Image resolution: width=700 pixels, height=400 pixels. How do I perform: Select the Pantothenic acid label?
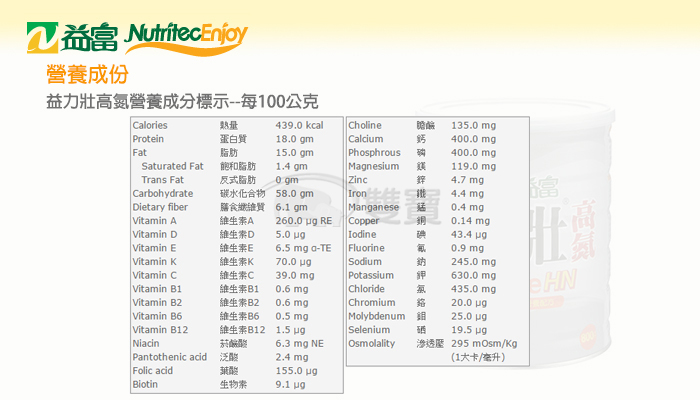pyautogui.click(x=170, y=357)
